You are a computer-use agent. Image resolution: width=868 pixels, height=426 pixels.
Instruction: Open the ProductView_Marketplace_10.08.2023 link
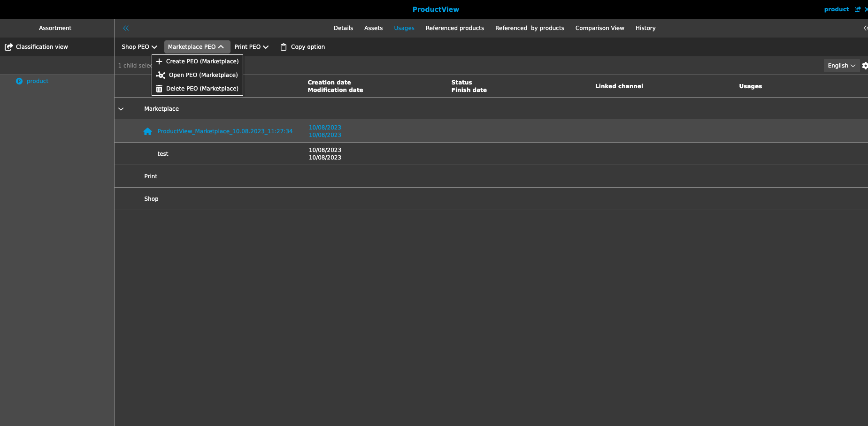(225, 131)
